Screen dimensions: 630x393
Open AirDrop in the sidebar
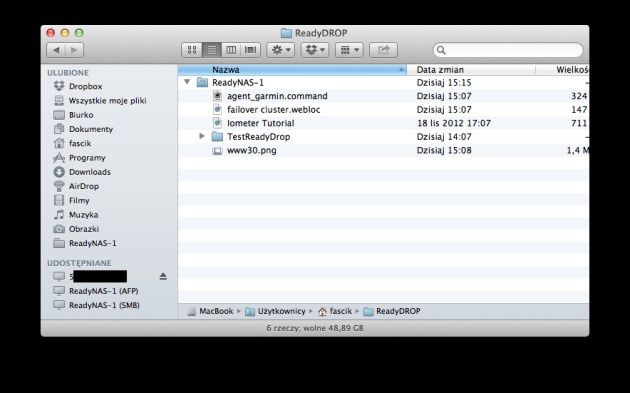coord(76,186)
